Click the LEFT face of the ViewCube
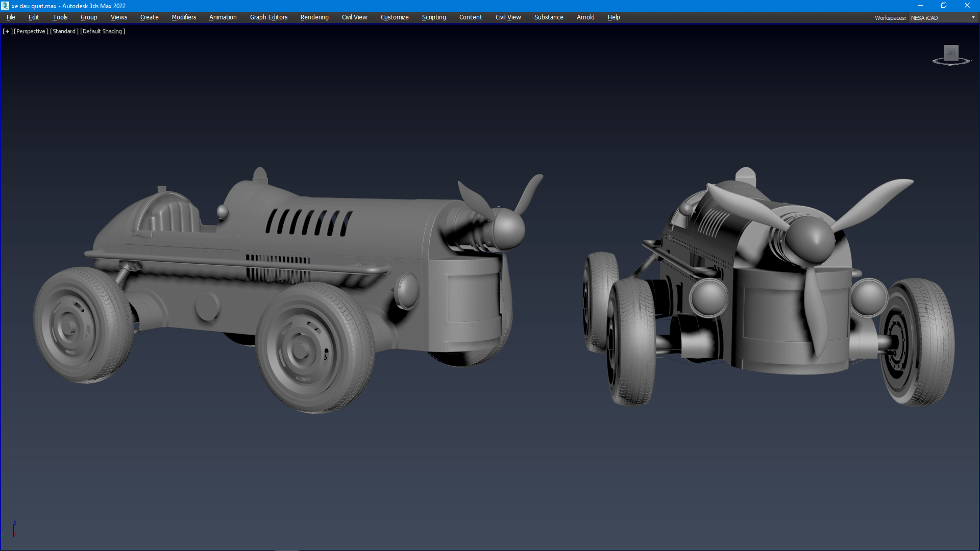 (x=951, y=53)
